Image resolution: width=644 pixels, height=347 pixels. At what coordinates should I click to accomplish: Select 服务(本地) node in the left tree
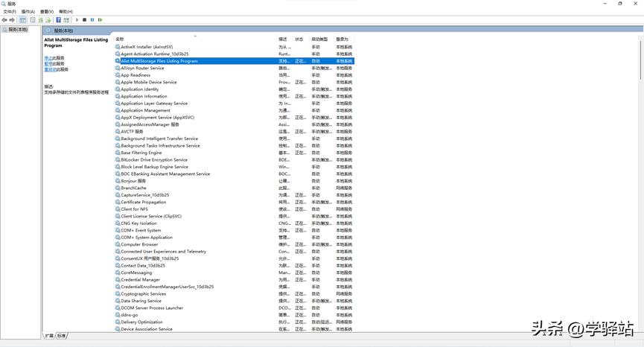(18, 30)
